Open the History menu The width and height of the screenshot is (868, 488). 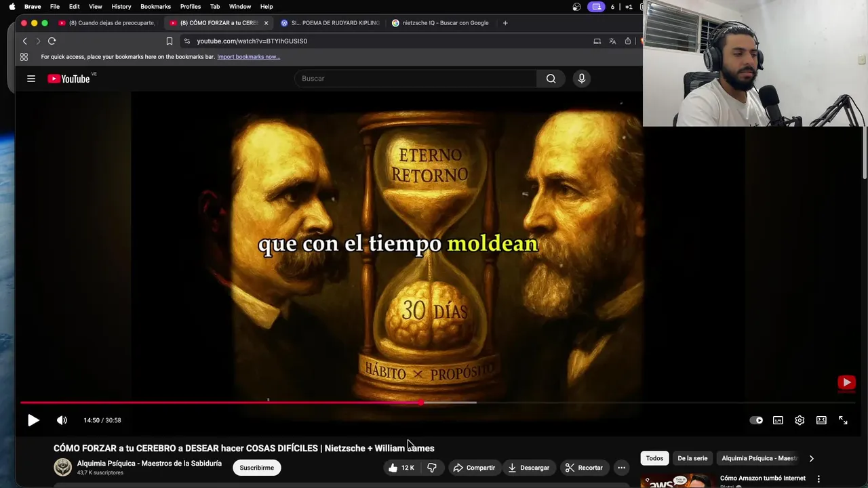click(x=121, y=7)
